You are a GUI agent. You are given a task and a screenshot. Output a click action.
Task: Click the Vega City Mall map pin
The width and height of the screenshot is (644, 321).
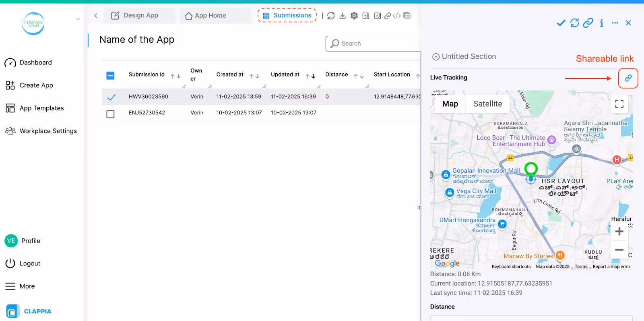click(450, 193)
